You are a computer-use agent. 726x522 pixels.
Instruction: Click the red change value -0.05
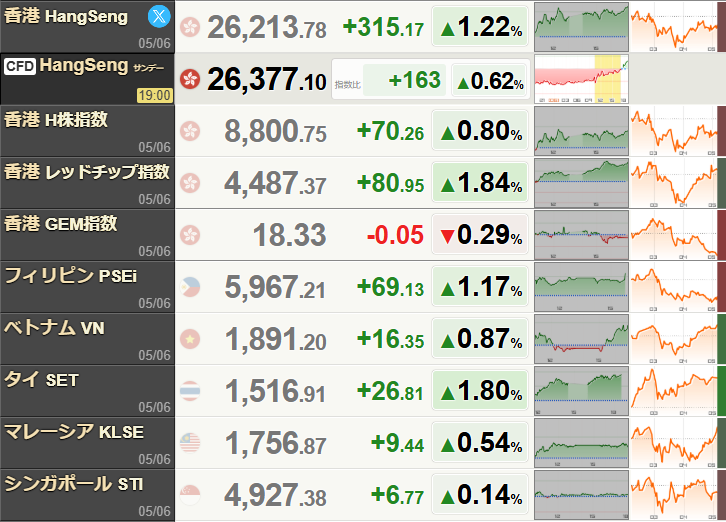coord(395,235)
